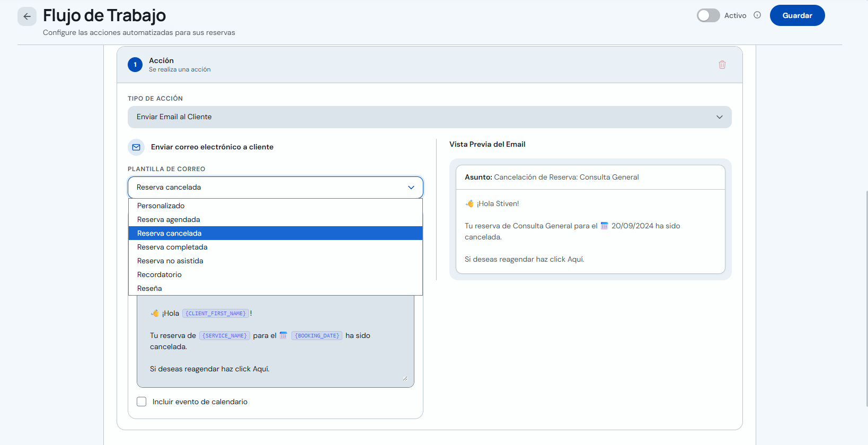The height and width of the screenshot is (445, 868).
Task: Click 'Si deseas reagendar haz click Aquí.' in preview
Action: (525, 260)
